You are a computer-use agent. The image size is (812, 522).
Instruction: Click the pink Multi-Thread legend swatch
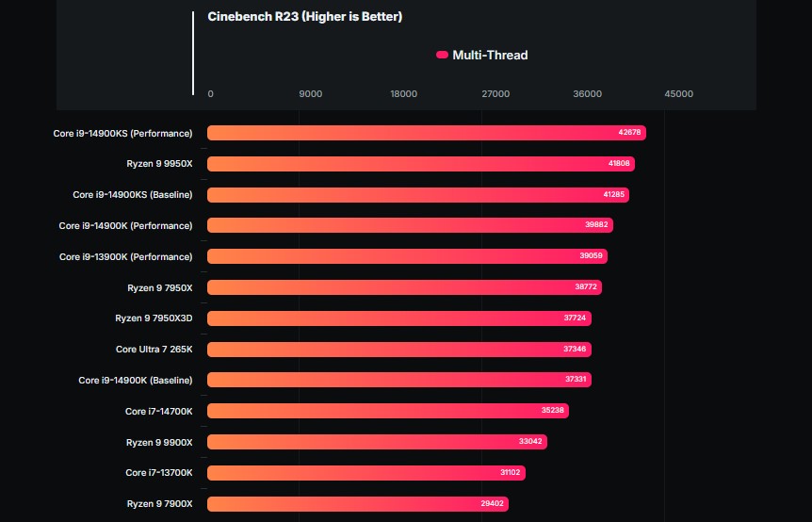pyautogui.click(x=442, y=56)
